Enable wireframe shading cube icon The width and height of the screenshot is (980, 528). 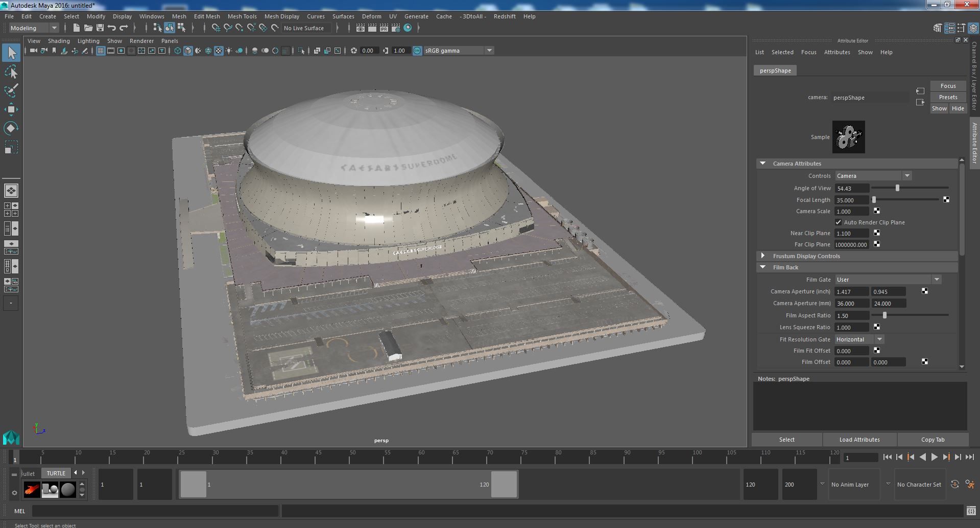tap(178, 51)
